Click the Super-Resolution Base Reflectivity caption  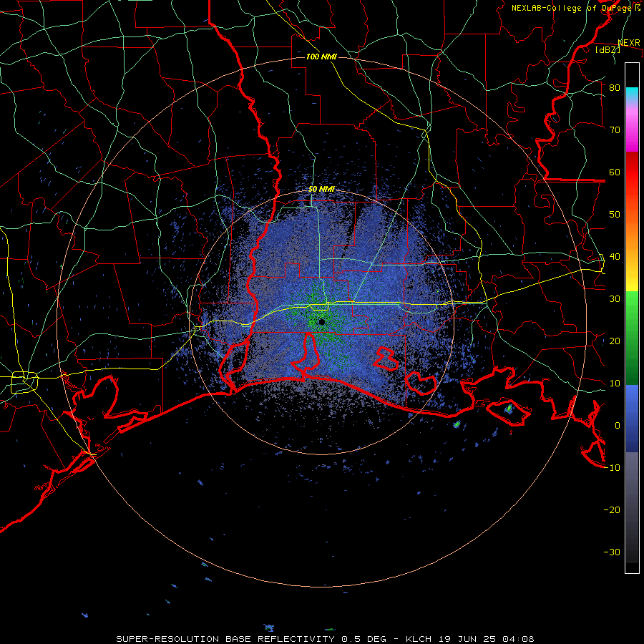325,639
